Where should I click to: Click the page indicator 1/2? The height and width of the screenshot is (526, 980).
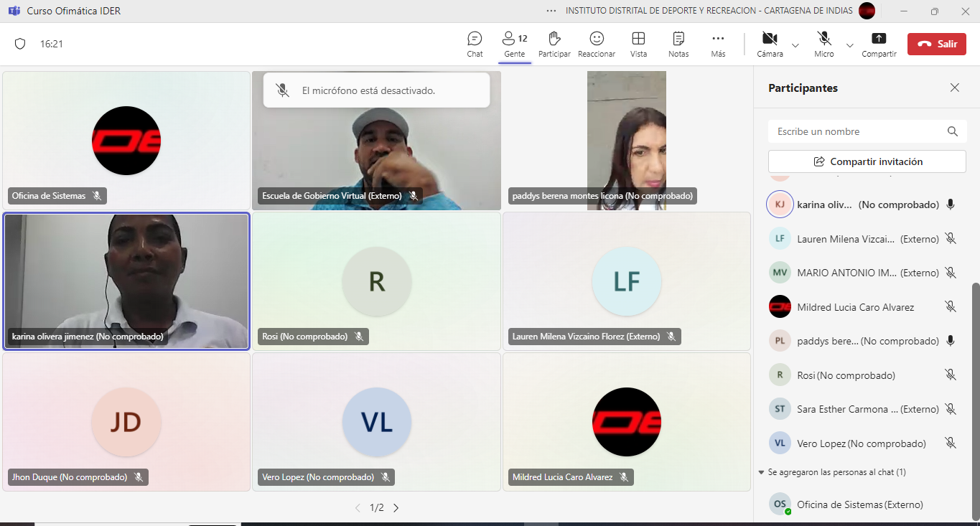click(x=377, y=508)
